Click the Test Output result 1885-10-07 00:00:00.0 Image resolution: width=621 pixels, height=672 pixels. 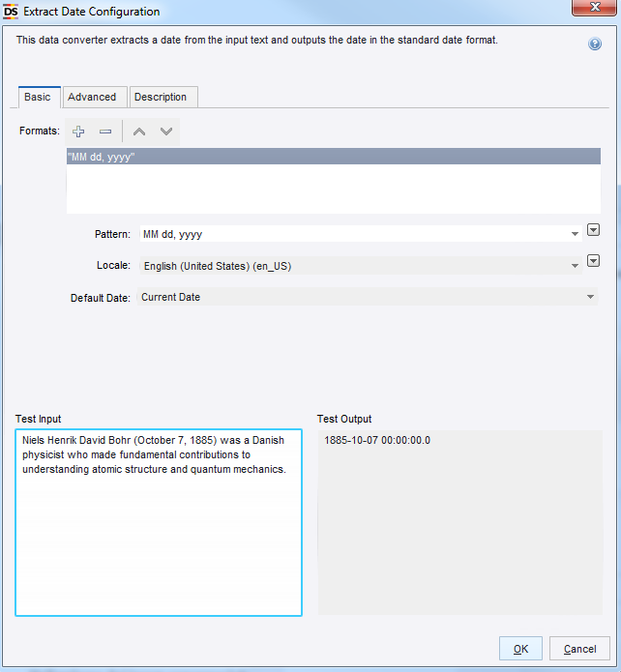377,441
